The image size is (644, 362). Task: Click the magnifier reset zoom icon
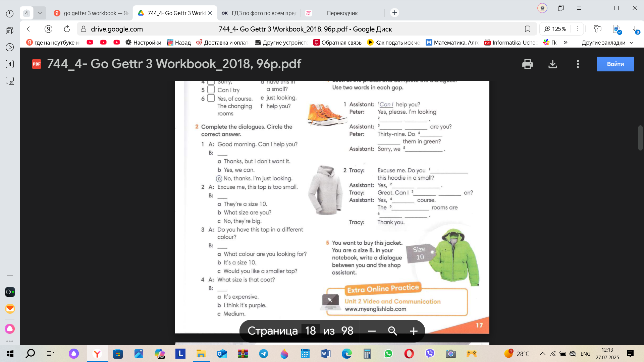392,331
